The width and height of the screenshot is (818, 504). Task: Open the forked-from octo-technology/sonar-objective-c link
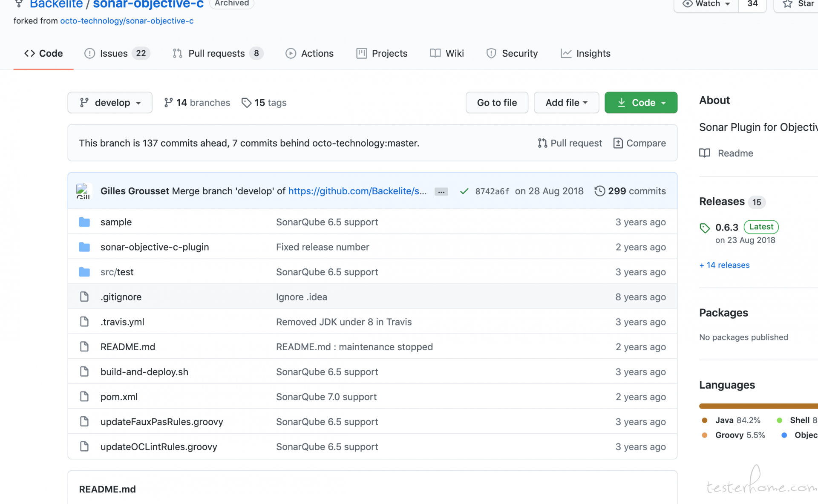click(x=127, y=21)
